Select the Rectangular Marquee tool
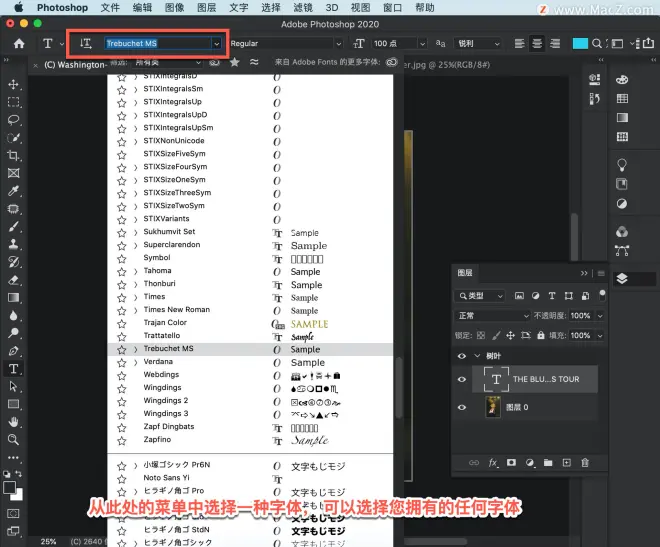660x547 pixels. [x=13, y=102]
